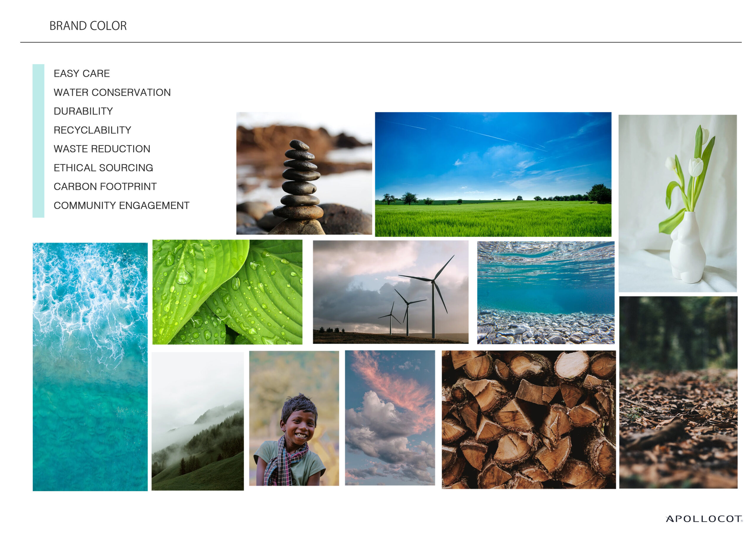Select the pink cloud sky image

(x=390, y=418)
